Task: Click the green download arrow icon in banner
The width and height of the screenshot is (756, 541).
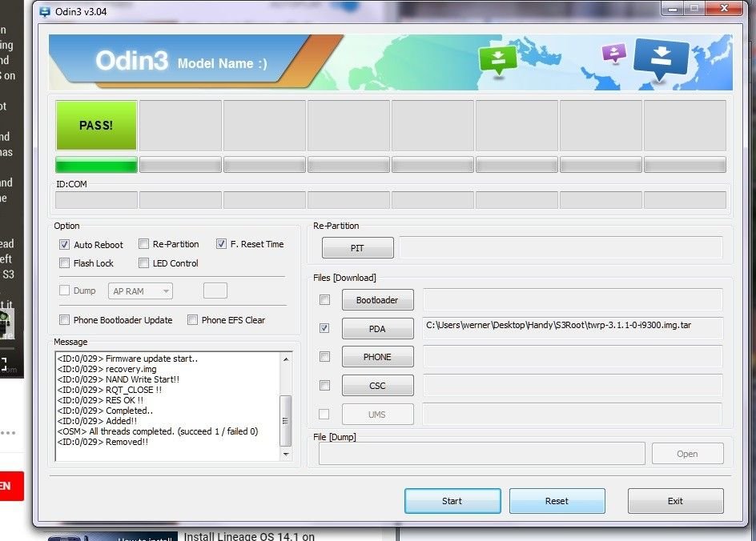Action: coord(497,60)
